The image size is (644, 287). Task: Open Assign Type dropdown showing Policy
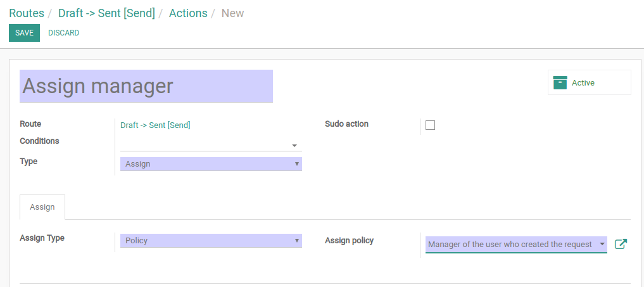[x=211, y=241]
